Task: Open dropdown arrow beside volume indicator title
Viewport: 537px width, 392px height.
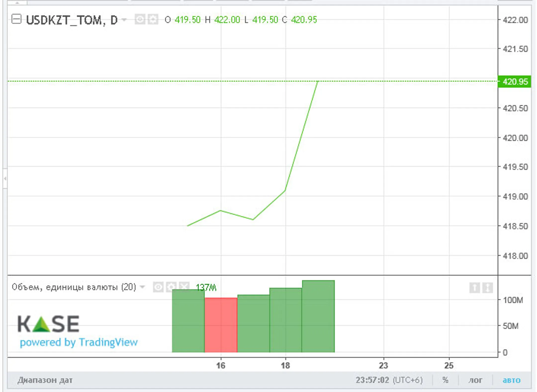Action: [x=142, y=287]
